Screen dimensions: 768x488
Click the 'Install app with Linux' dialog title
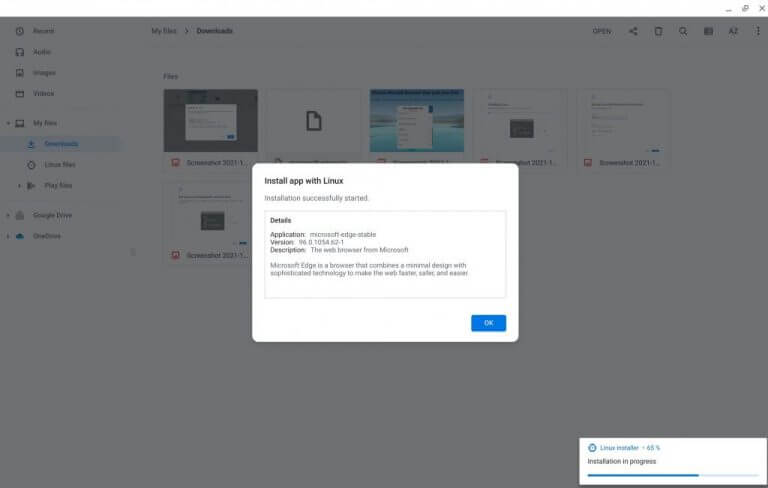304,181
